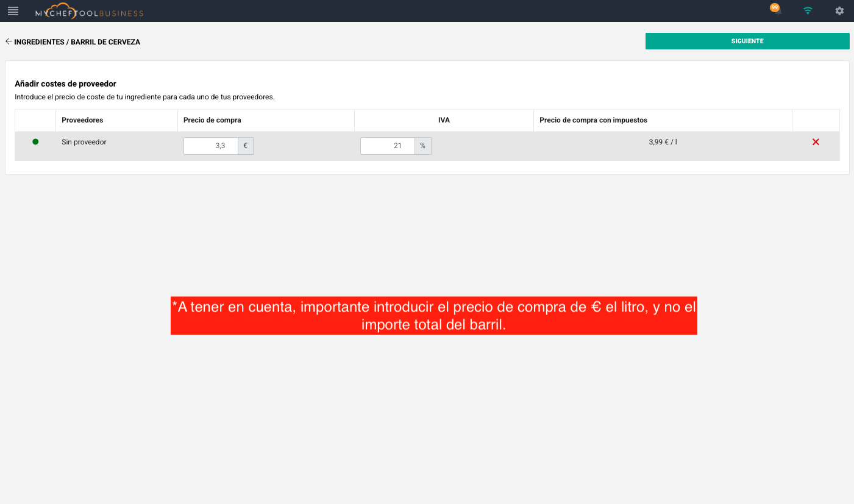Click the Proveedores column header
854x504 pixels.
(x=82, y=120)
